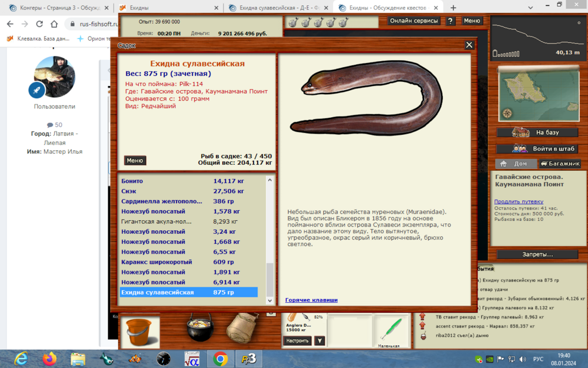Image resolution: width=588 pixels, height=368 pixels.
Task: Click the first flask icon in top bar
Action: pos(293,22)
